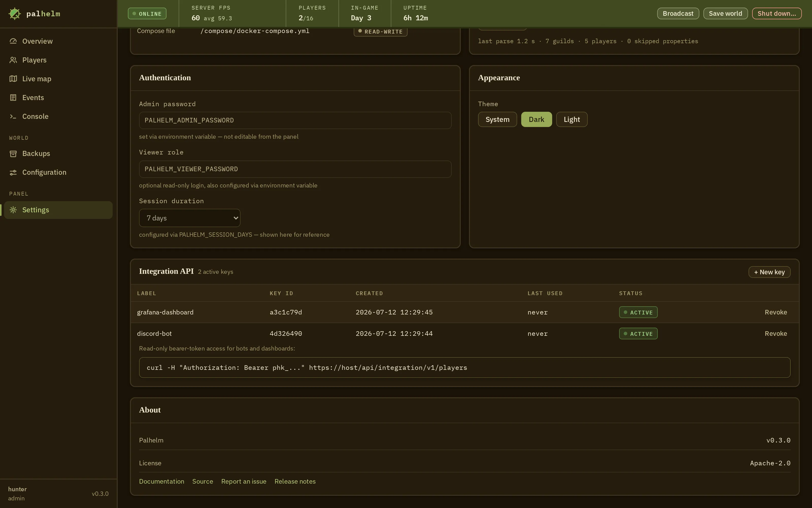
Task: Click the palhelm logo icon
Action: (14, 14)
